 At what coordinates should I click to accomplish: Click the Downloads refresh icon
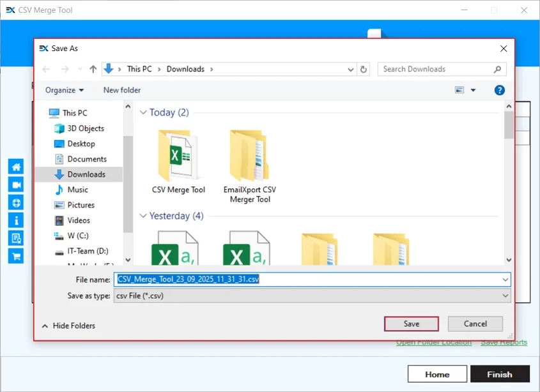(x=363, y=69)
